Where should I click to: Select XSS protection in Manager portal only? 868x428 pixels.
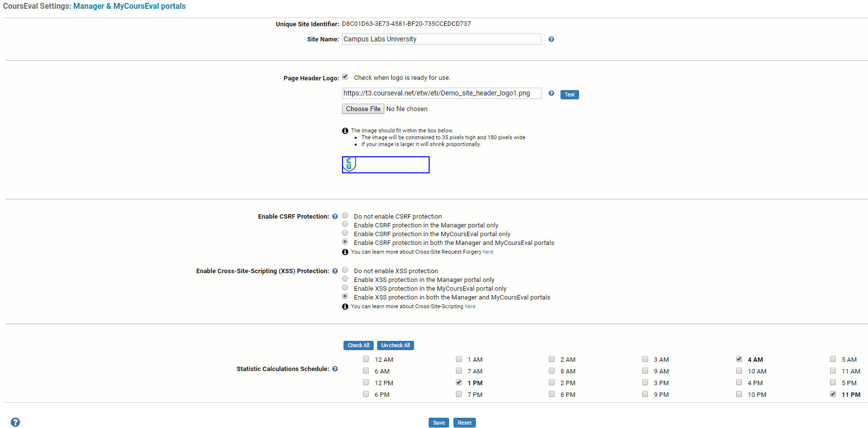tap(345, 279)
